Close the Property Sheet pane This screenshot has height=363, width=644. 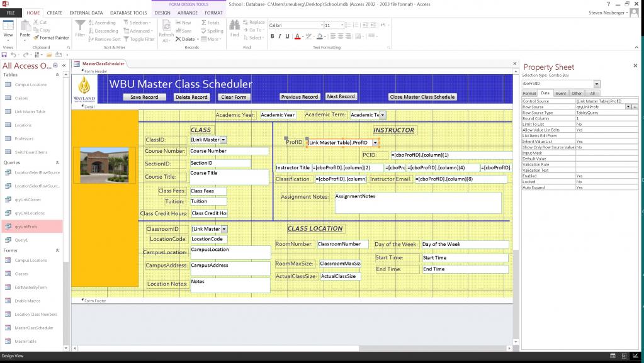click(x=635, y=65)
